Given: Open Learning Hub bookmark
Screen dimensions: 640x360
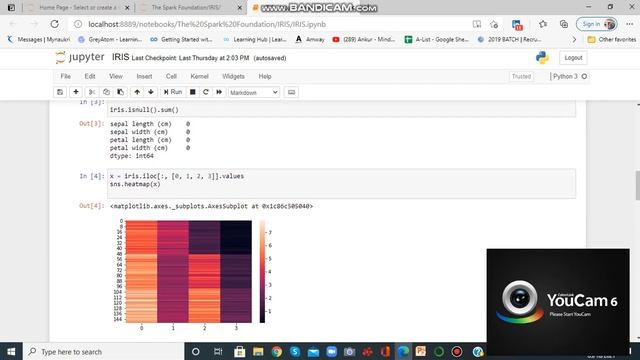Looking at the screenshot, I should pyautogui.click(x=255, y=40).
